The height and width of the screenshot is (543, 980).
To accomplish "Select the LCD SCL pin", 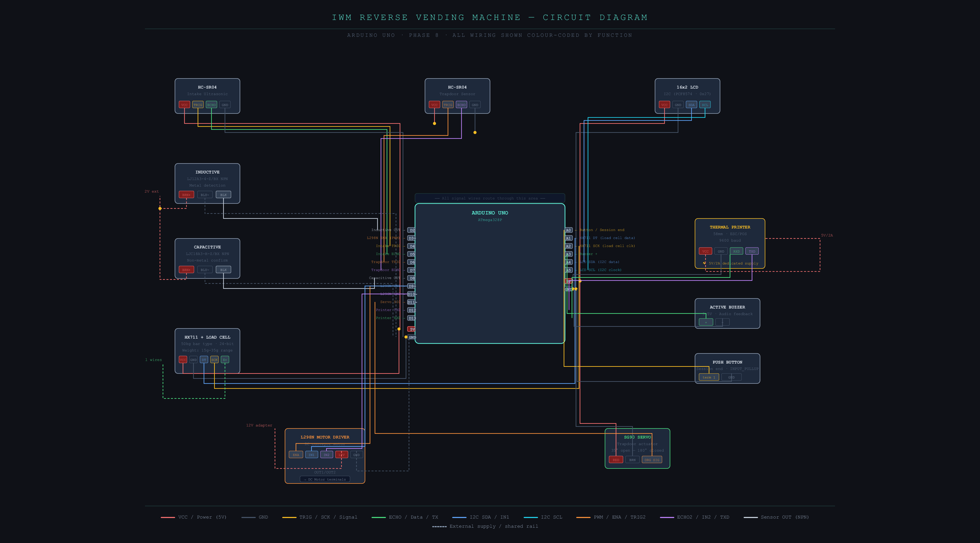I will click(x=705, y=105).
